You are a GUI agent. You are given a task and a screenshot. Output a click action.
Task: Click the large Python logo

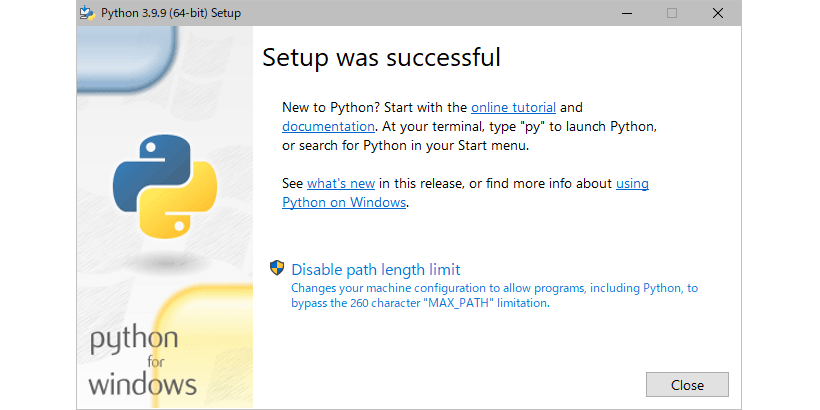pyautogui.click(x=166, y=189)
